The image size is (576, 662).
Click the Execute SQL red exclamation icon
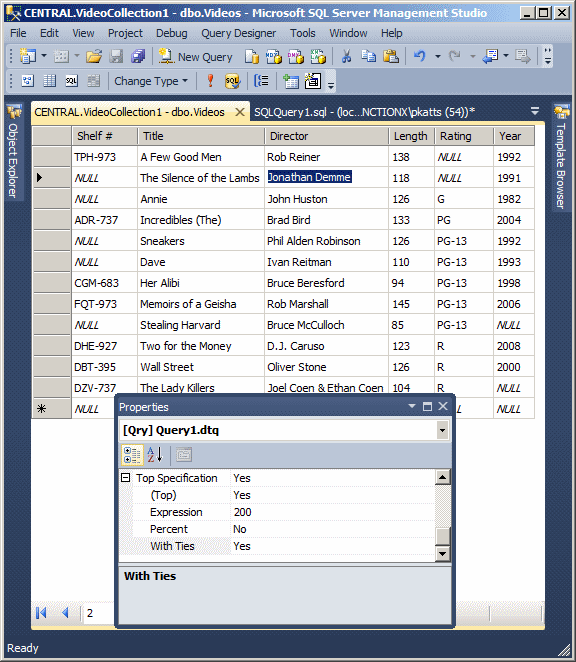[x=210, y=81]
